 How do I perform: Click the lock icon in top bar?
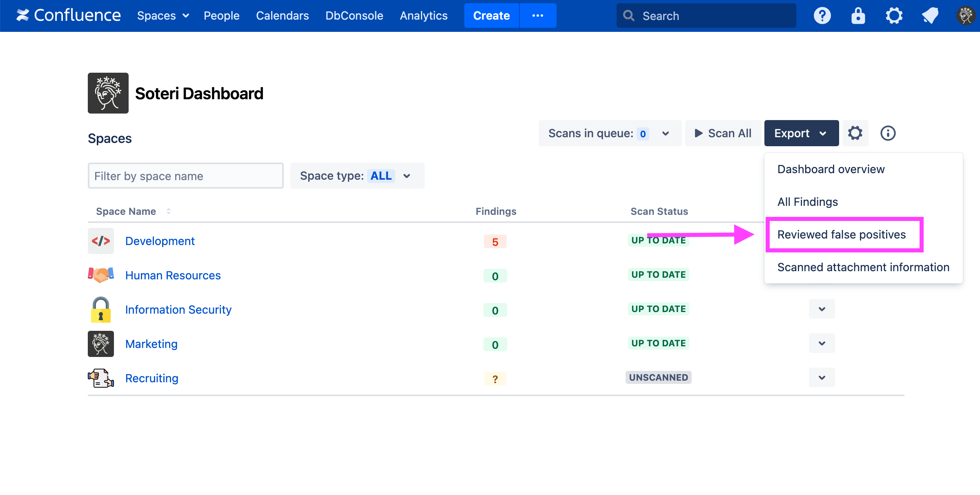click(858, 16)
